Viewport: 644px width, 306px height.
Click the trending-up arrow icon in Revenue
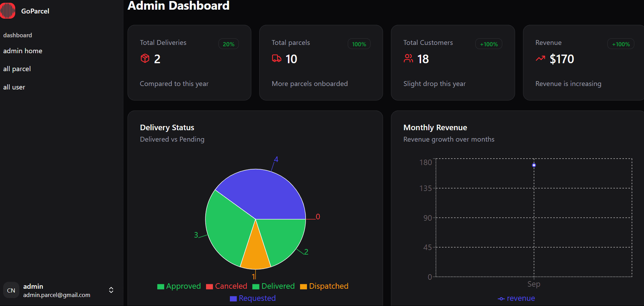(540, 58)
